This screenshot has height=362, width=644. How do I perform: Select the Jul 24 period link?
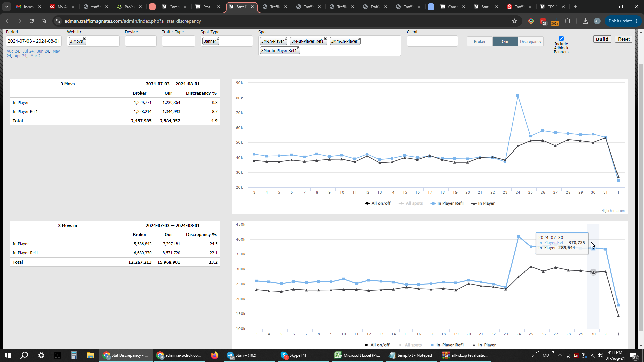click(x=28, y=51)
